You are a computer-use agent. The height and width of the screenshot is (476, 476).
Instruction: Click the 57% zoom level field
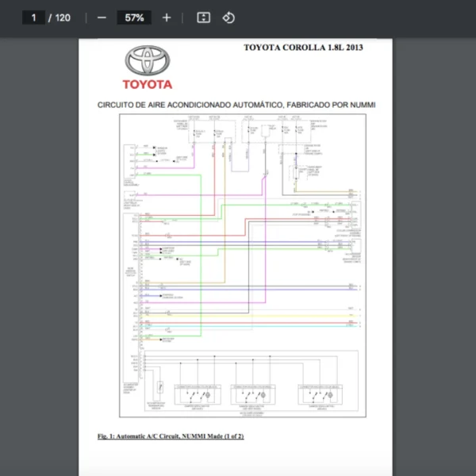pyautogui.click(x=134, y=17)
